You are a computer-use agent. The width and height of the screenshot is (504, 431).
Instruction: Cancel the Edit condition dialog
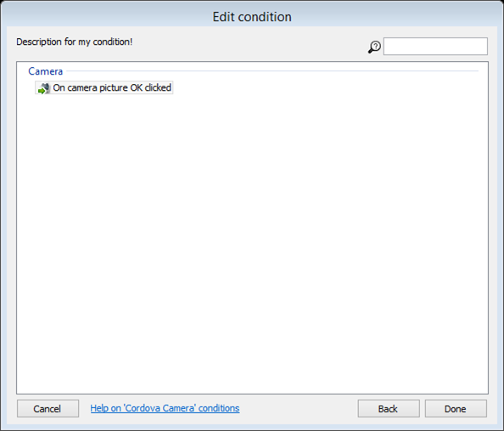pyautogui.click(x=48, y=408)
